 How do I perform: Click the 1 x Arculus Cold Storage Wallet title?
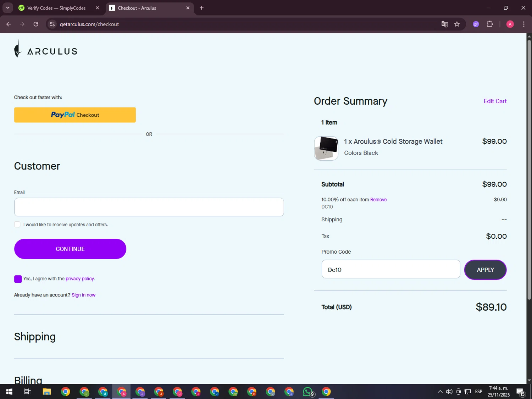click(x=393, y=142)
